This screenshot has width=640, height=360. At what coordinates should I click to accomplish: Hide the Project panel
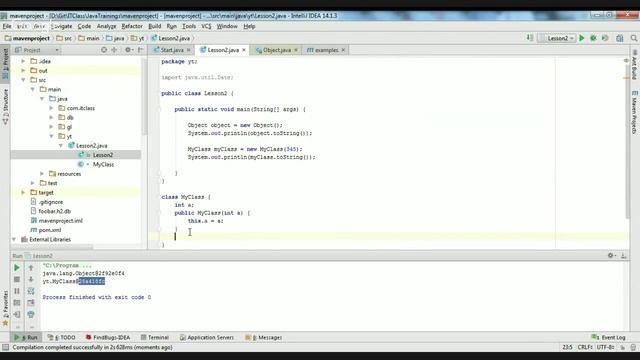[140, 50]
